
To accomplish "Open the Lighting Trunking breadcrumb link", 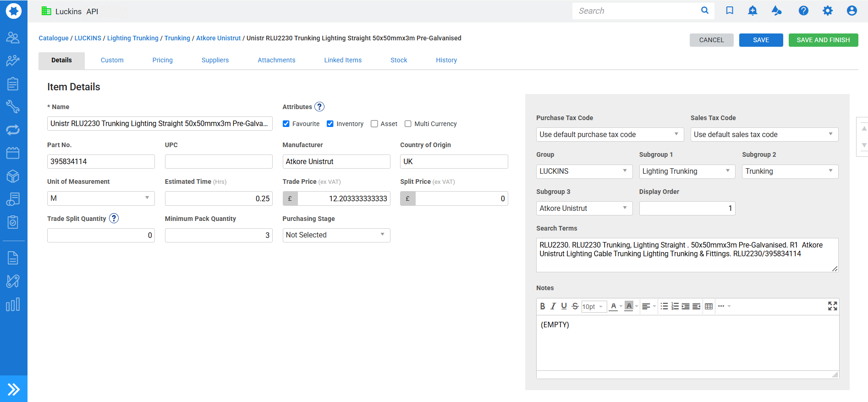I will pos(132,38).
